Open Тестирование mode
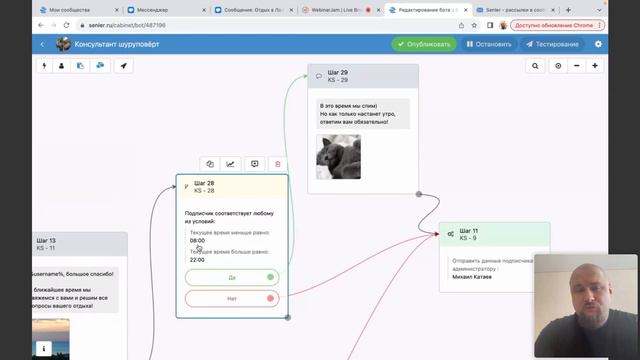Image resolution: width=640 pixels, height=360 pixels. (553, 44)
